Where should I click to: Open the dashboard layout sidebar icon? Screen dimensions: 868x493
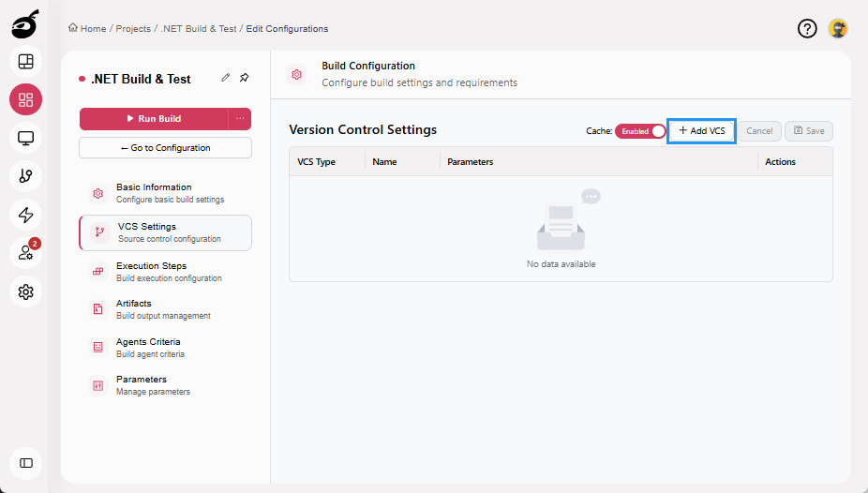pos(26,62)
